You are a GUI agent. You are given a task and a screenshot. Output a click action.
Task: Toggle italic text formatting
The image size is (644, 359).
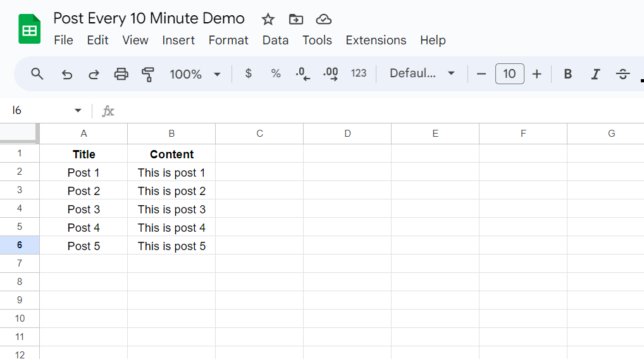click(x=595, y=74)
